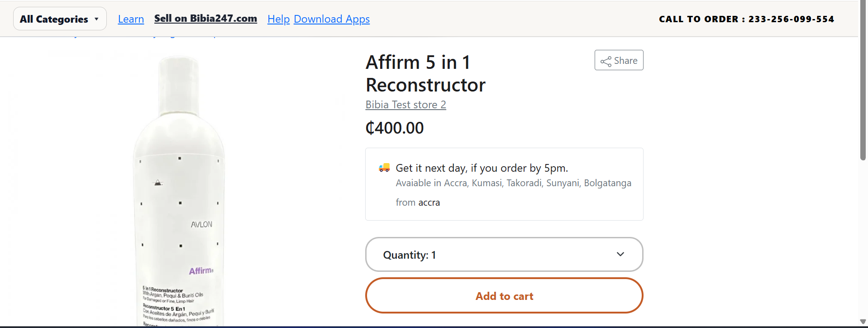Viewport: 868px width, 328px height.
Task: Click the Learn link
Action: [131, 19]
